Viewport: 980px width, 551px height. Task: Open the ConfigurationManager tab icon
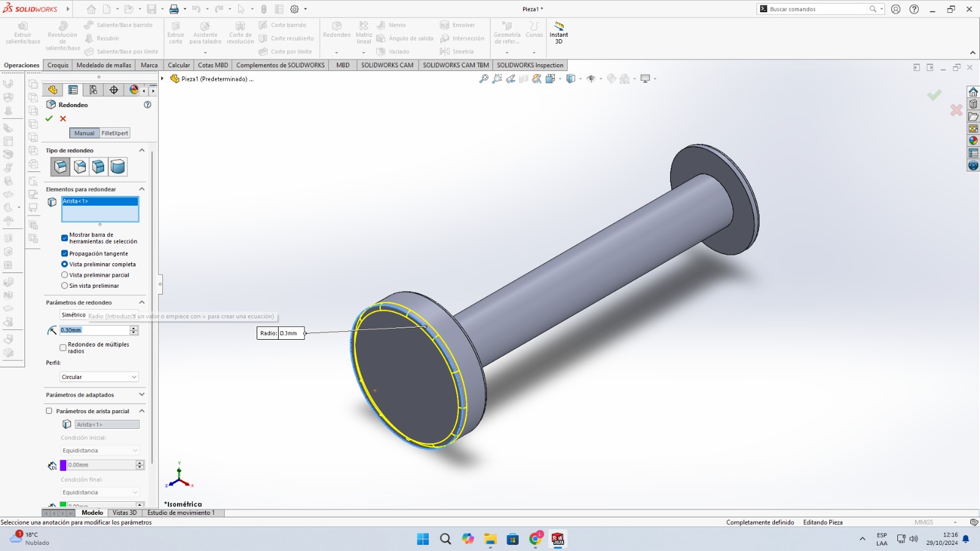(93, 90)
